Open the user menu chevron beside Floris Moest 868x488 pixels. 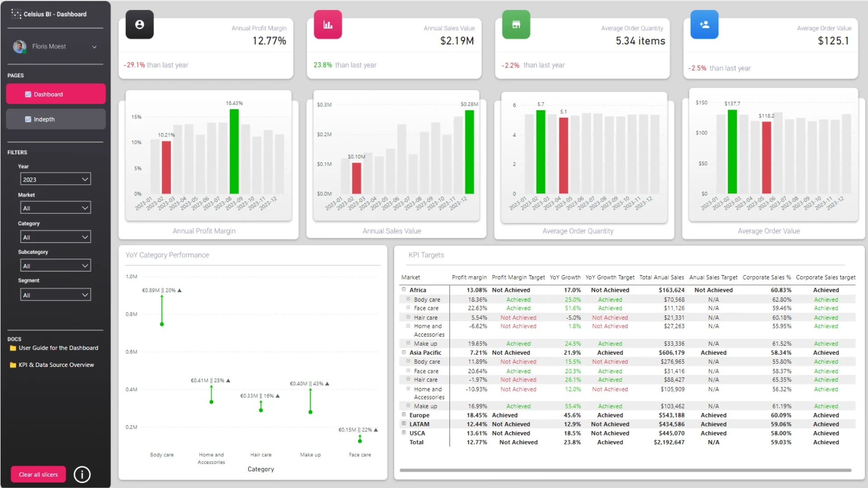pyautogui.click(x=94, y=47)
